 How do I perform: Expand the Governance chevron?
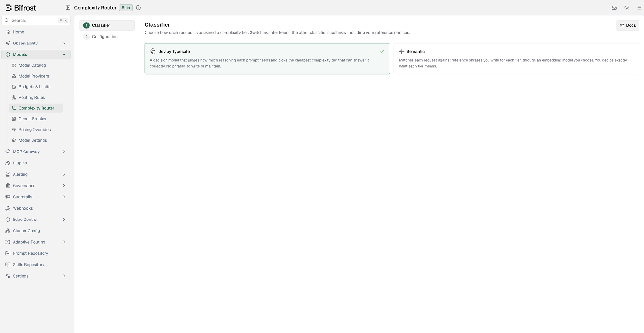tap(64, 186)
